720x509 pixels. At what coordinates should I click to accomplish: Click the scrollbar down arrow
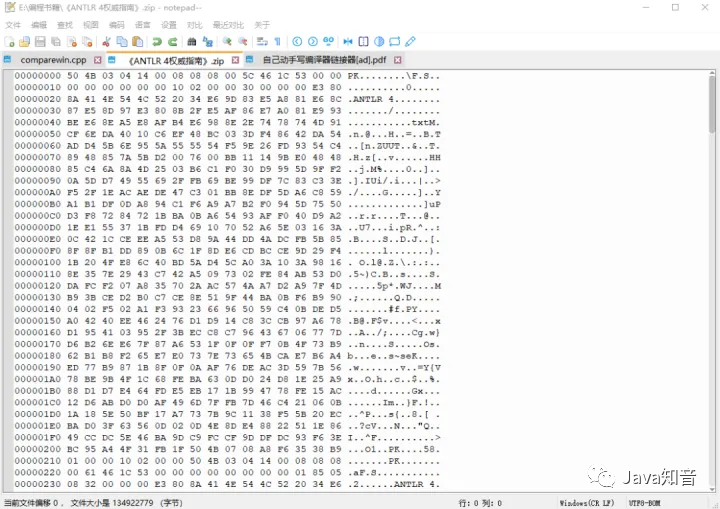click(712, 489)
